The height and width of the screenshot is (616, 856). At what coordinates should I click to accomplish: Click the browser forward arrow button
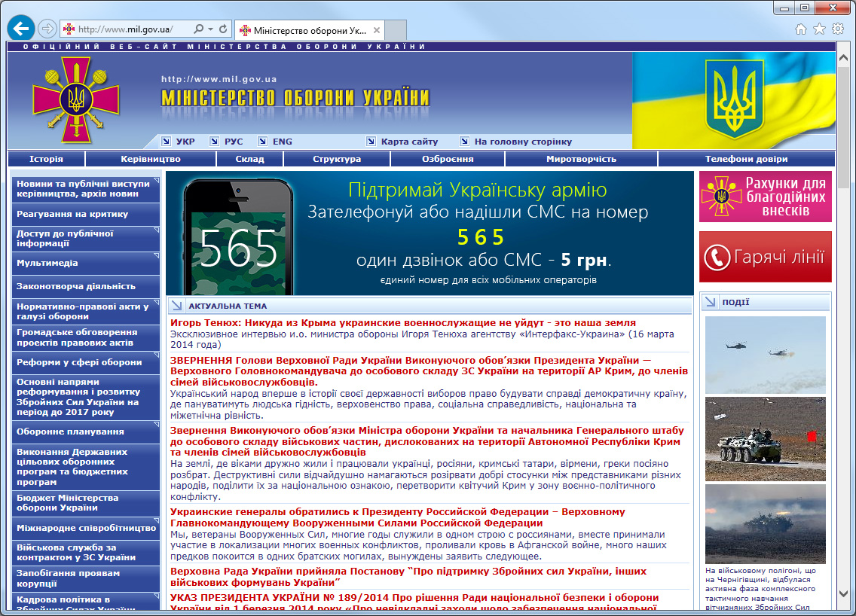47,29
